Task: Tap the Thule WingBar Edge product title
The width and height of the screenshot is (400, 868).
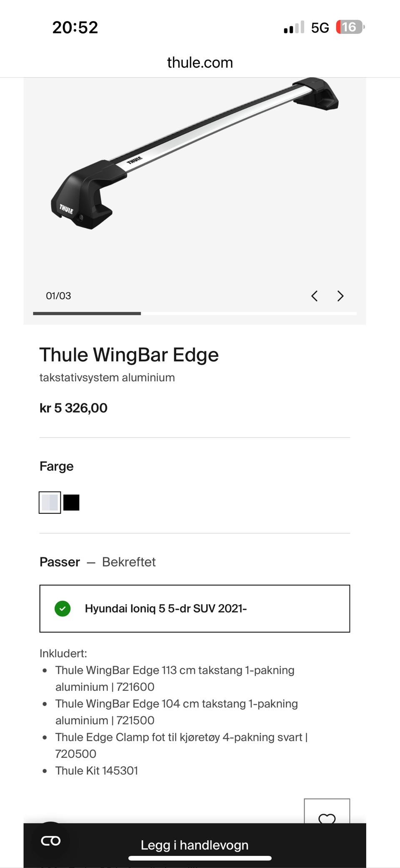Action: coord(129,355)
